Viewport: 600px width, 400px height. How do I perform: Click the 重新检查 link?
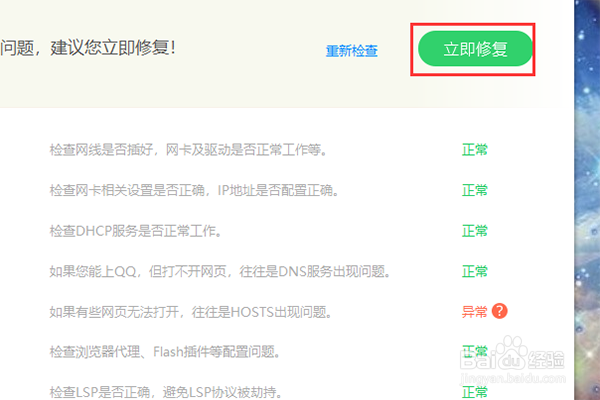point(352,51)
